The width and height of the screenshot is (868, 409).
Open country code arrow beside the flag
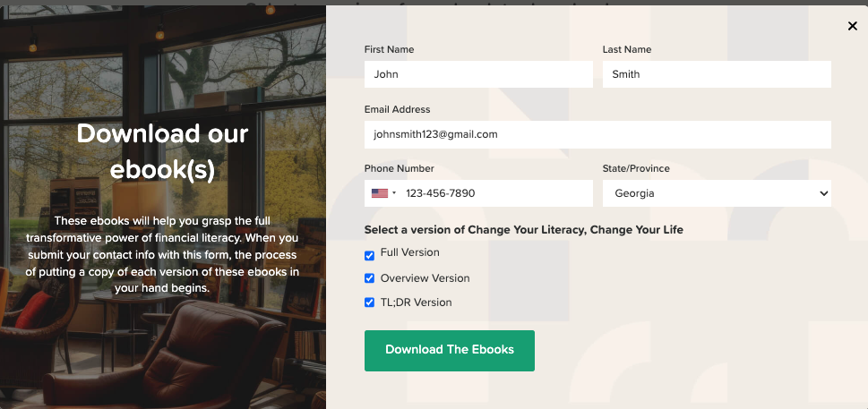[x=394, y=193]
